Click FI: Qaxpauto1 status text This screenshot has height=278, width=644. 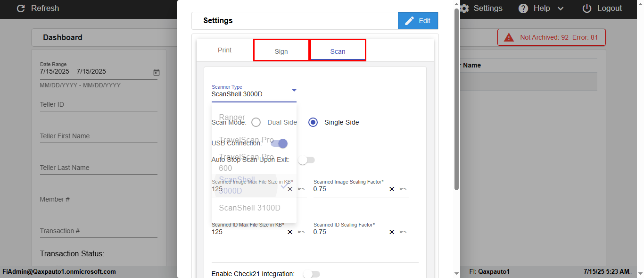pos(489,272)
